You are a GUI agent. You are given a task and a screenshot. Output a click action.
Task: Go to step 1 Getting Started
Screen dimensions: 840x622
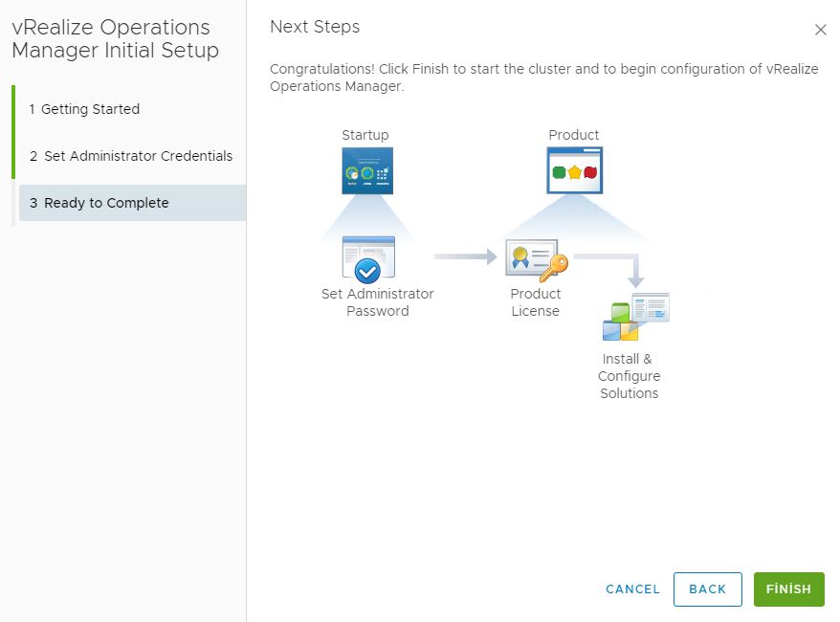click(x=84, y=109)
